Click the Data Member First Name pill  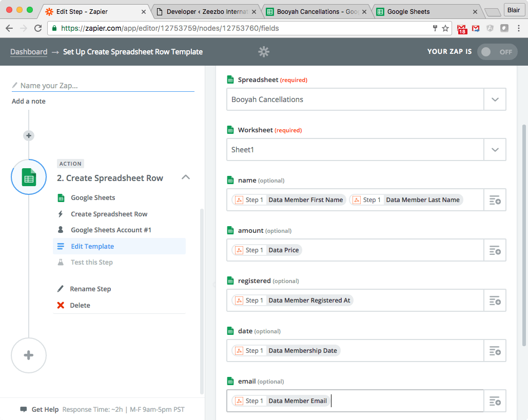pyautogui.click(x=289, y=200)
